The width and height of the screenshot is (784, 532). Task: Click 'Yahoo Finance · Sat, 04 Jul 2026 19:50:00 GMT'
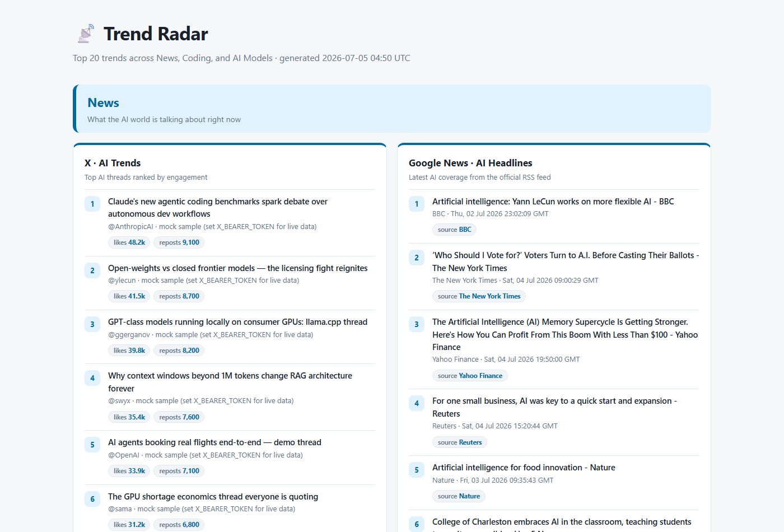[506, 360]
